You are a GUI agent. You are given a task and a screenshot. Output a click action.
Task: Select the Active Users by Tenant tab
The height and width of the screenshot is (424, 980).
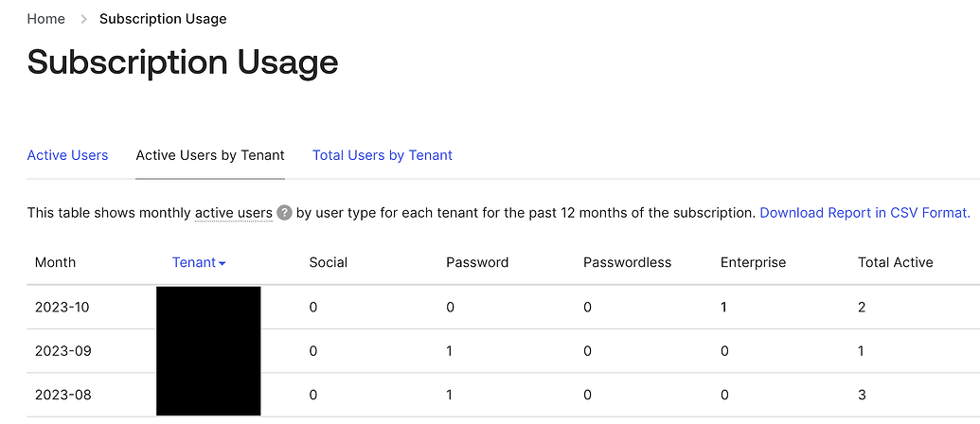[x=210, y=155]
